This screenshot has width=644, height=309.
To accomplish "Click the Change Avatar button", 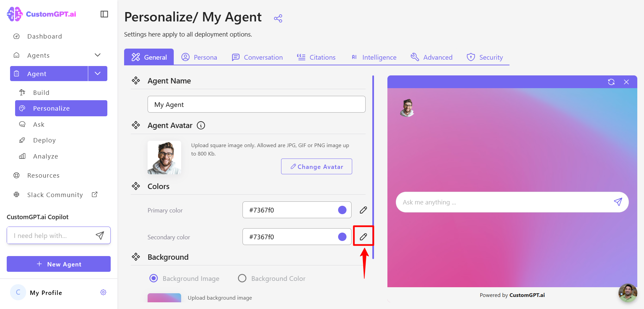I will click(317, 167).
